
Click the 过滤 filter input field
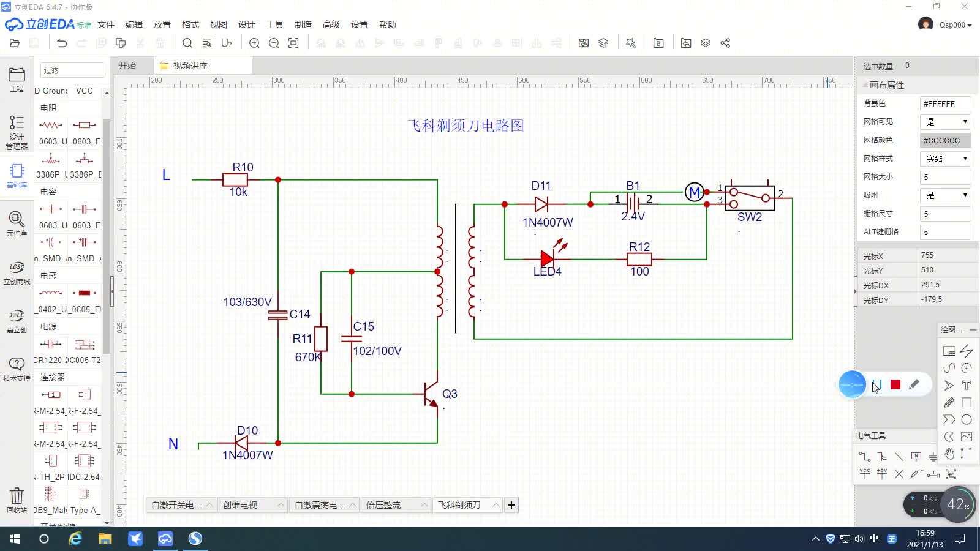[72, 70]
